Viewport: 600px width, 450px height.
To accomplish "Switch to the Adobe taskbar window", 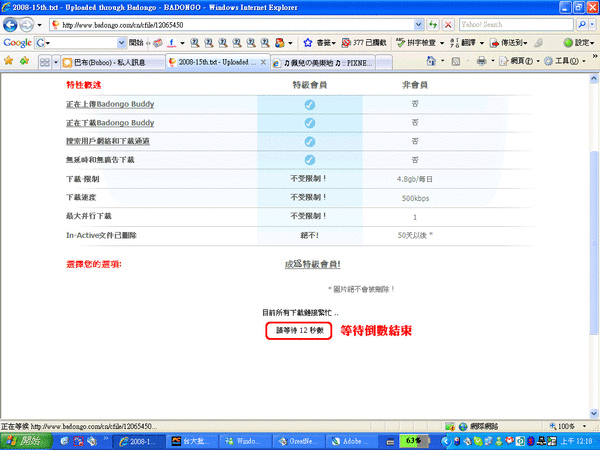I will pos(352,441).
